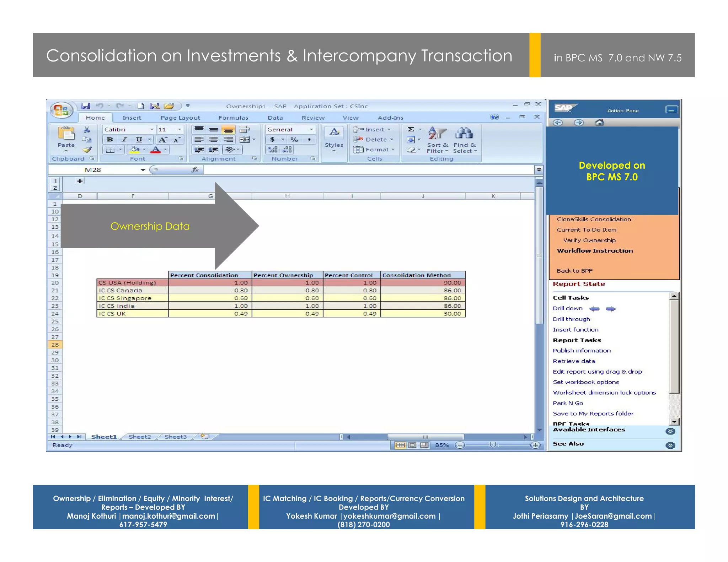Click Back to BPF link
Image resolution: width=728 pixels, height=562 pixels.
(574, 271)
